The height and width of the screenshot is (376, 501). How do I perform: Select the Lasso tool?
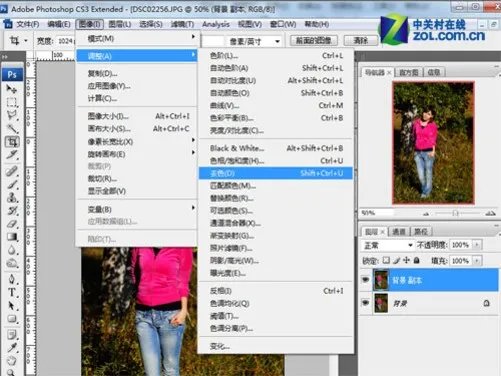pyautogui.click(x=12, y=115)
